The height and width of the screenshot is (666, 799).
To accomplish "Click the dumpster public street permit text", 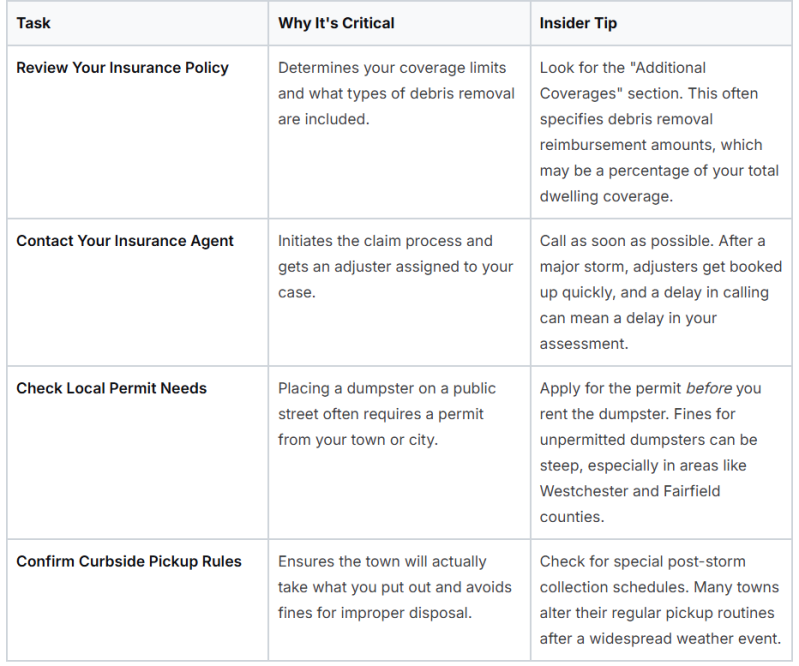I will 387,414.
